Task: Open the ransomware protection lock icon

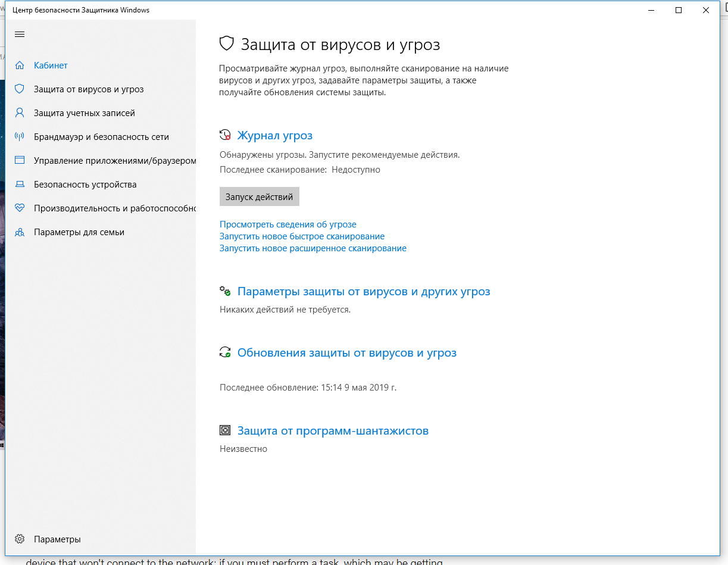Action: click(226, 430)
